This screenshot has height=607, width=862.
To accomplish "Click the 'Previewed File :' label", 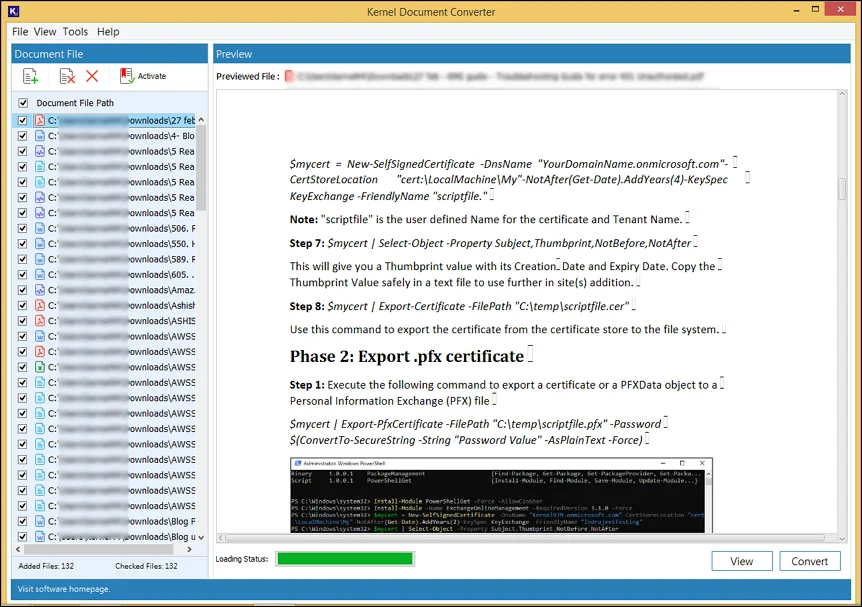I will tap(248, 76).
